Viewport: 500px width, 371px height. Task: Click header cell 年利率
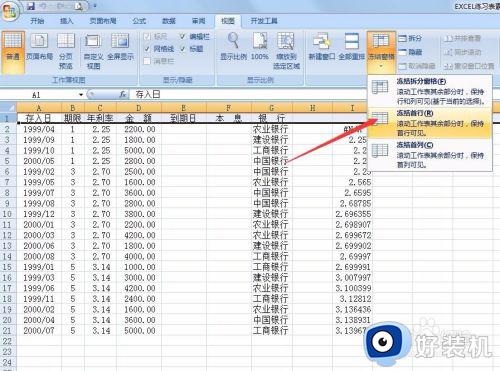pos(100,118)
